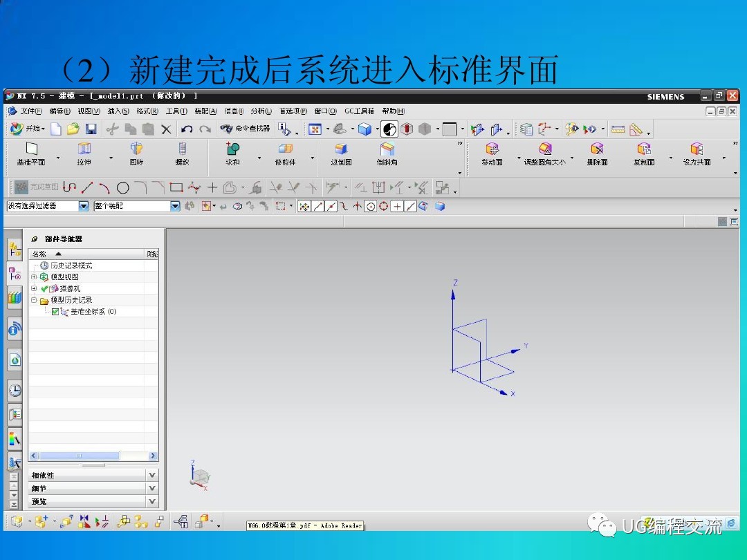Expand the 预览 section at bottom panel
The height and width of the screenshot is (560, 747).
click(x=152, y=501)
